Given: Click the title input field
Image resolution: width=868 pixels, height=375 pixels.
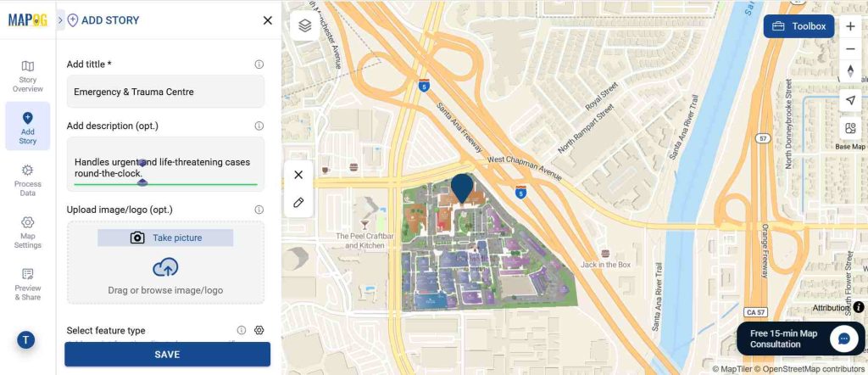Looking at the screenshot, I should click(165, 92).
